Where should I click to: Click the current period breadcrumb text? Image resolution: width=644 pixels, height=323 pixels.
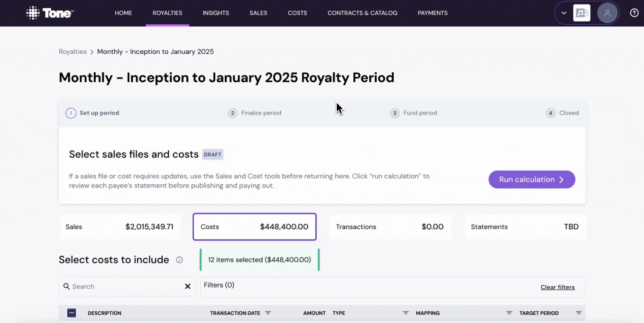[156, 52]
